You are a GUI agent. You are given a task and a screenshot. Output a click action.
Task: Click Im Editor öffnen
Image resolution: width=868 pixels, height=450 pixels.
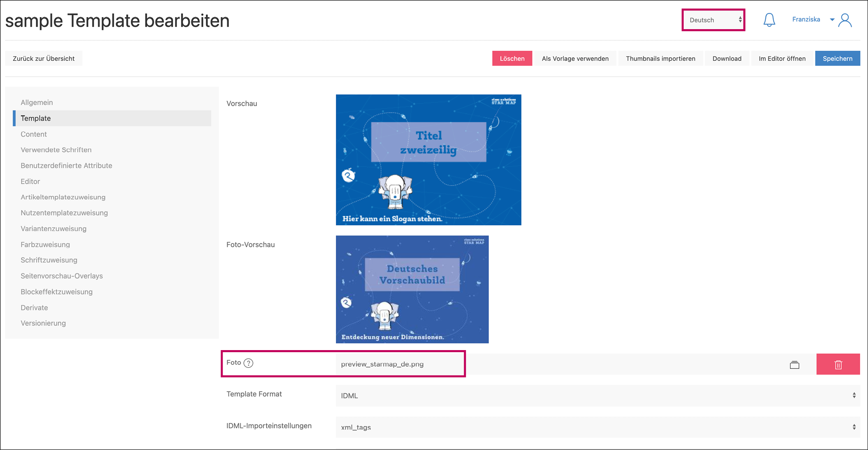click(782, 58)
